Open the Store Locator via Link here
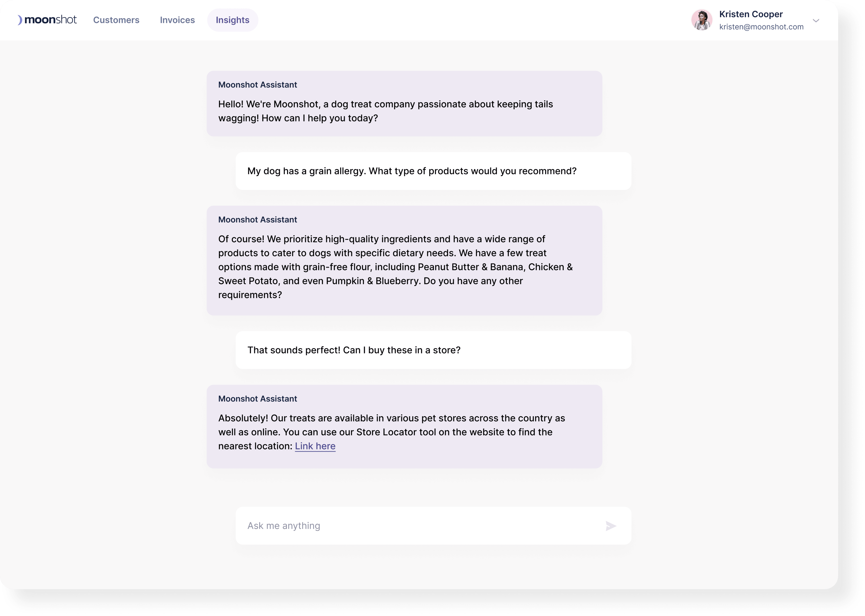Viewport: 865px width, 616px height. [315, 446]
